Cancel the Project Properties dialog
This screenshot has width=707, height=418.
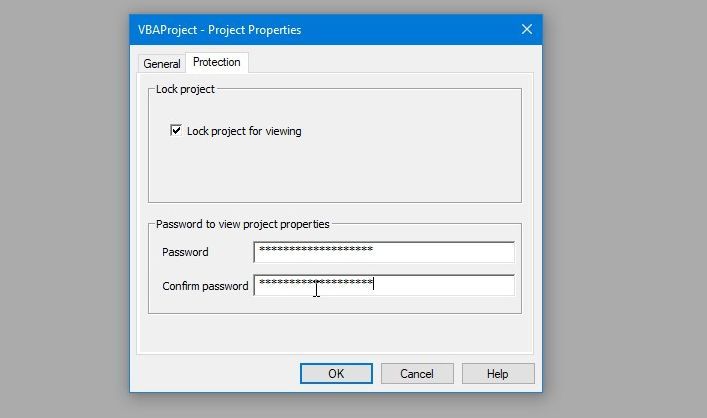416,373
